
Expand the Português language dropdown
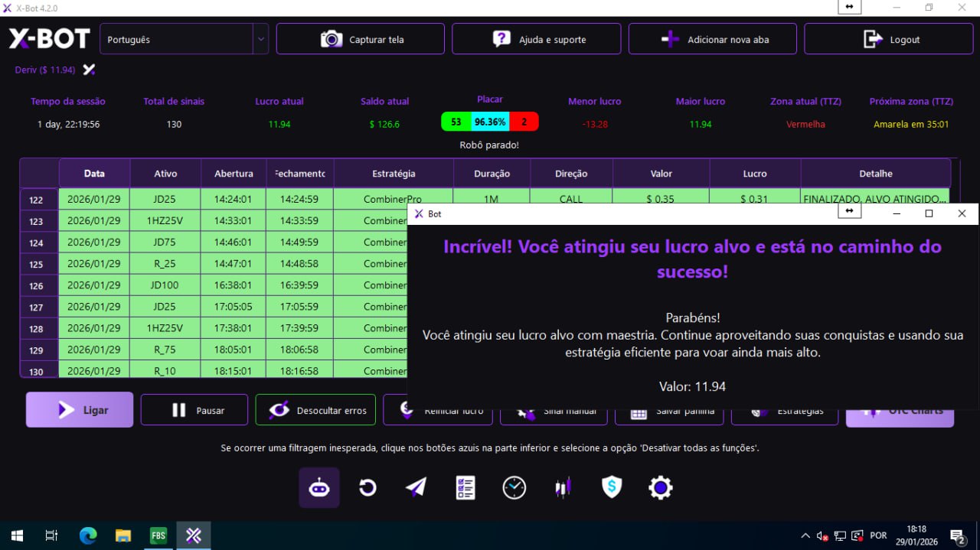click(260, 39)
